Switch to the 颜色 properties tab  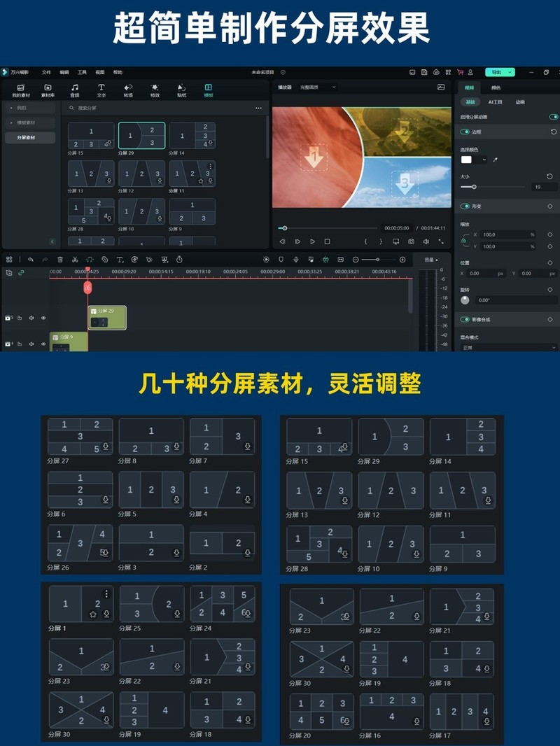point(496,87)
